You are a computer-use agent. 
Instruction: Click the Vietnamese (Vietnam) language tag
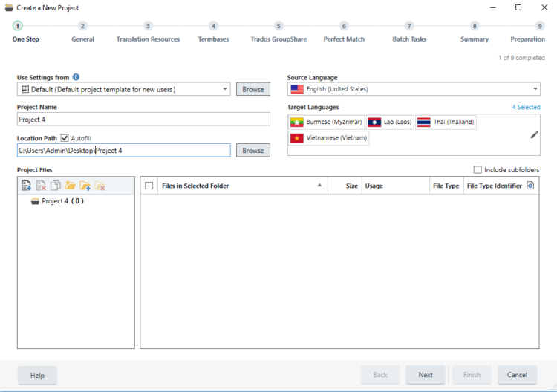click(328, 138)
